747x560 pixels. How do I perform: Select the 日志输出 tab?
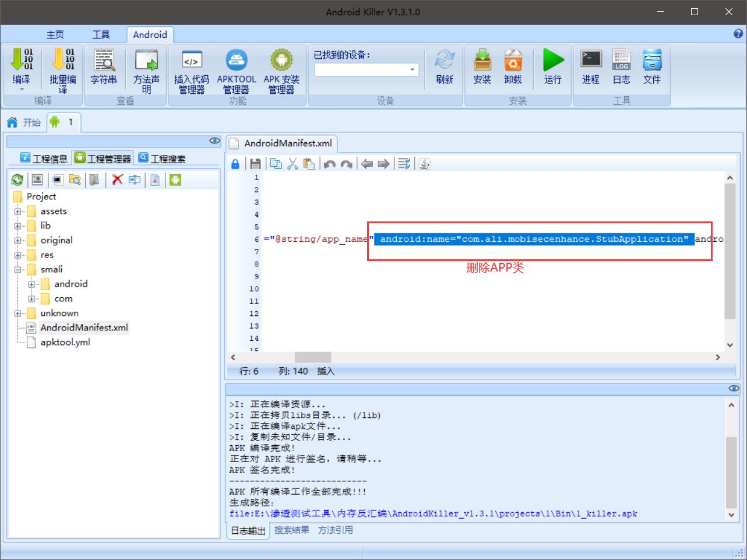(248, 530)
